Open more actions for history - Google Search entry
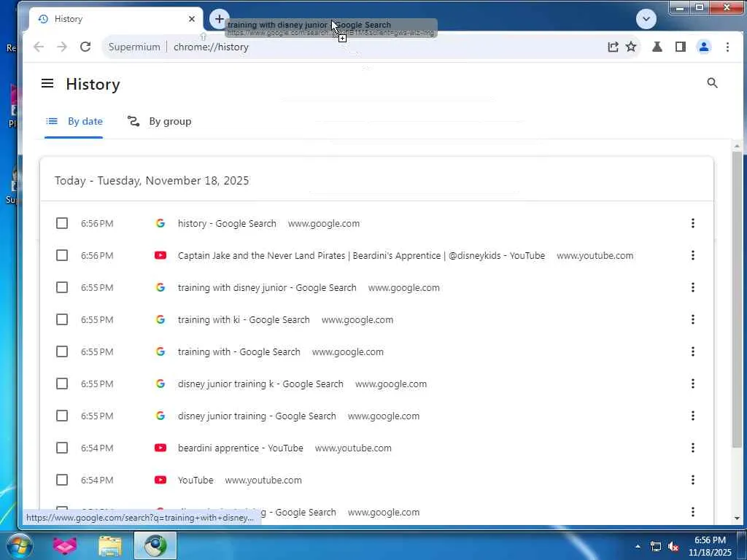Viewport: 747px width, 560px height. [x=693, y=223]
